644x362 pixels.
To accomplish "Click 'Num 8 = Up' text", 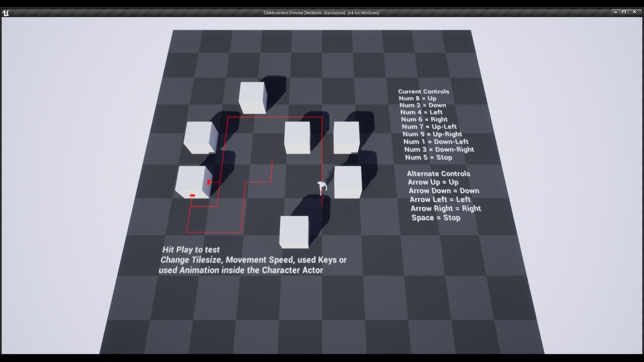I will (418, 99).
